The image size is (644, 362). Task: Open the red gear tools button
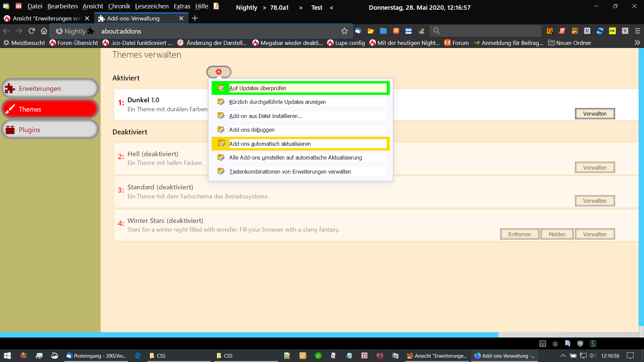(219, 72)
